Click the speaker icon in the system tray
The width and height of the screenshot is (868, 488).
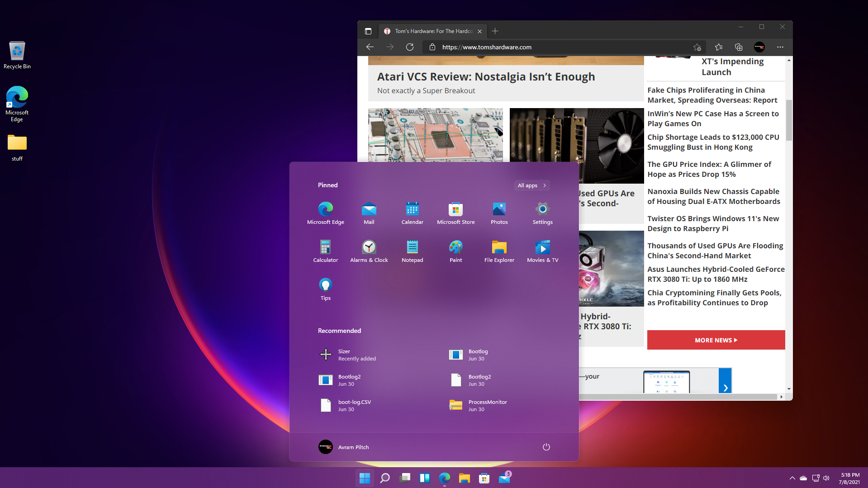(826, 478)
